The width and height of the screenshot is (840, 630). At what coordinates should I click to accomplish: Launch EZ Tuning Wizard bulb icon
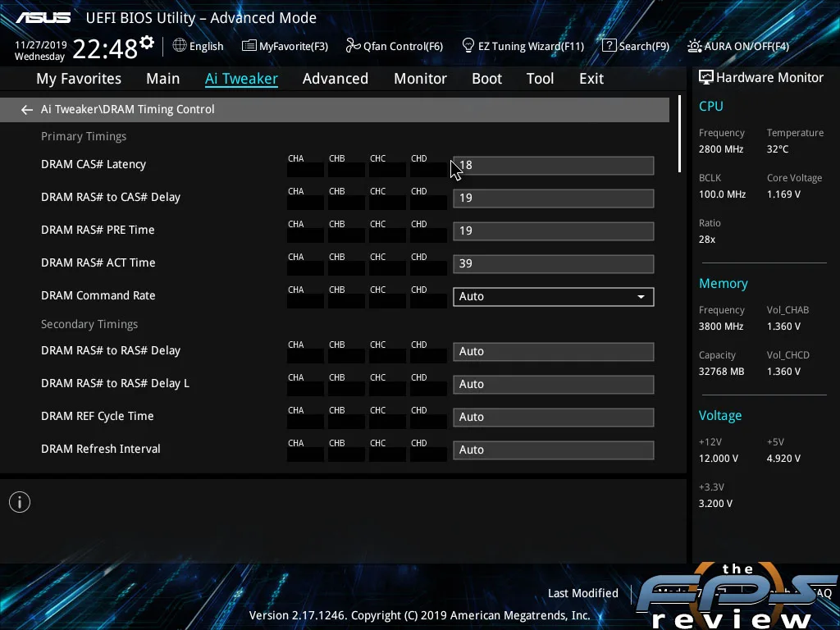click(x=468, y=46)
